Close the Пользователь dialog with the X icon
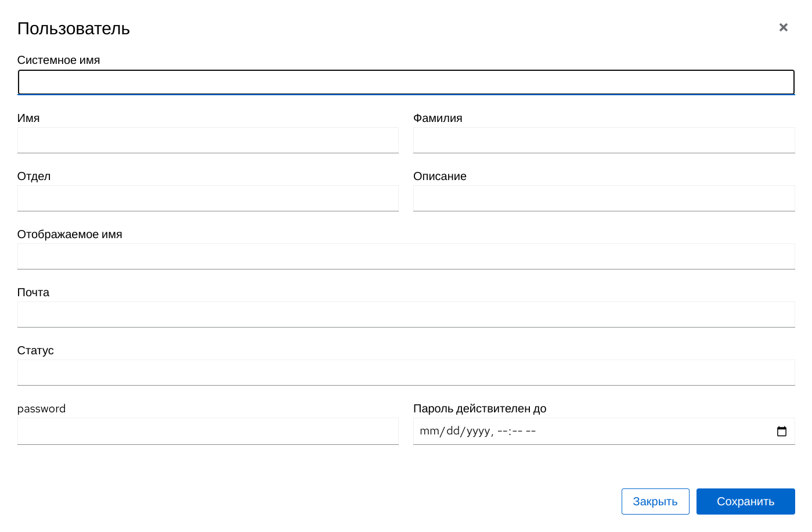812x532 pixels. coord(783,27)
